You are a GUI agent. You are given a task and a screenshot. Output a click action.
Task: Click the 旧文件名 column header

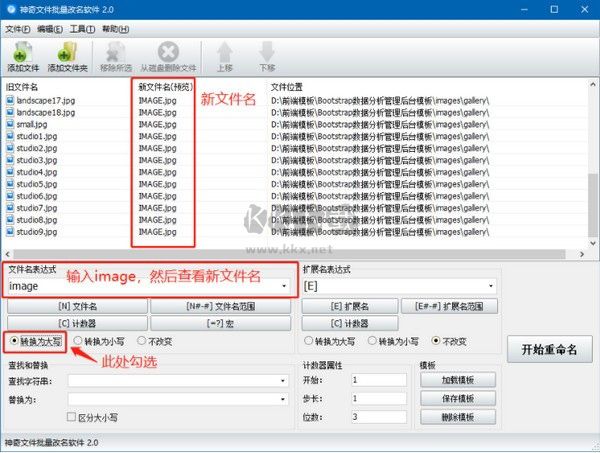click(x=22, y=87)
